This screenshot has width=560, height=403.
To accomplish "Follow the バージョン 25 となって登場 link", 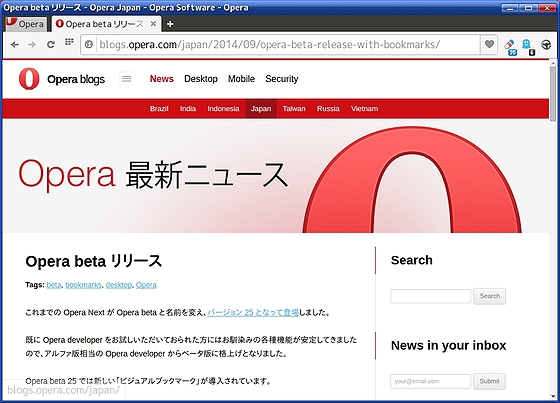I will coord(253,312).
